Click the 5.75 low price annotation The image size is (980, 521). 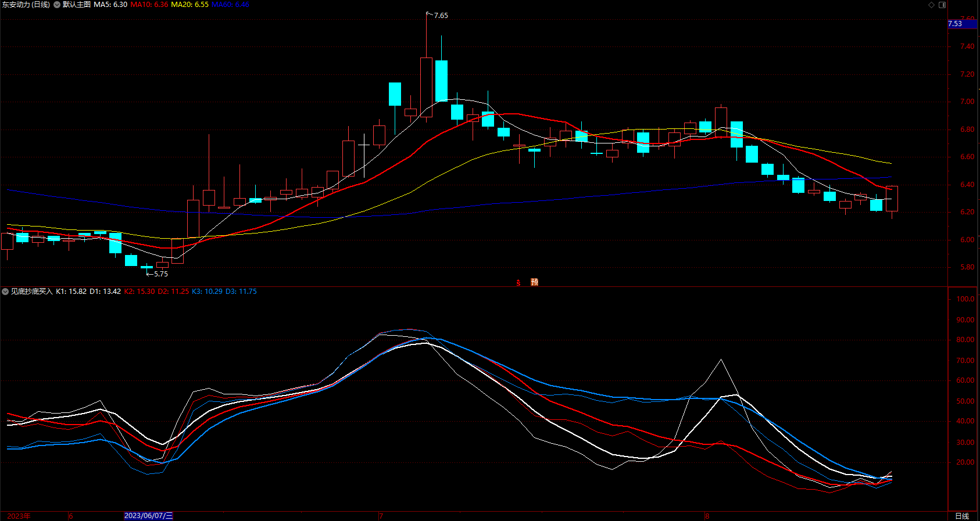tap(161, 274)
